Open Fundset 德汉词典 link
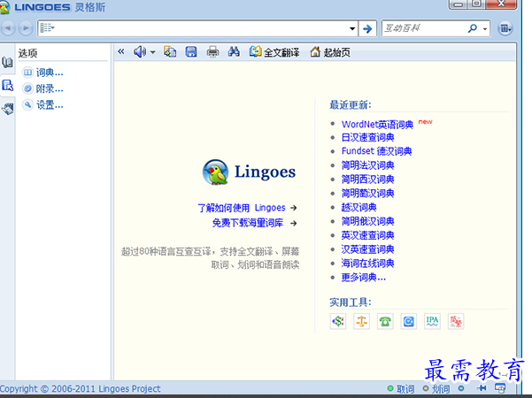532x398 pixels. pyautogui.click(x=376, y=151)
